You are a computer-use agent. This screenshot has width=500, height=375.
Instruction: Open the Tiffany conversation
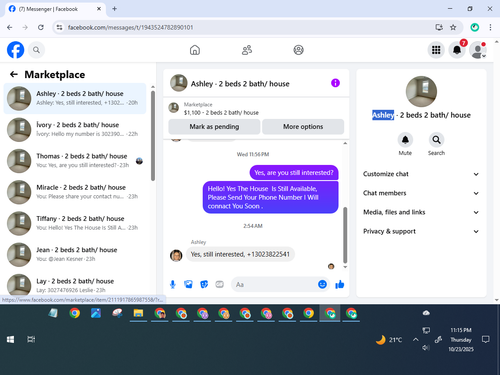coord(75,223)
